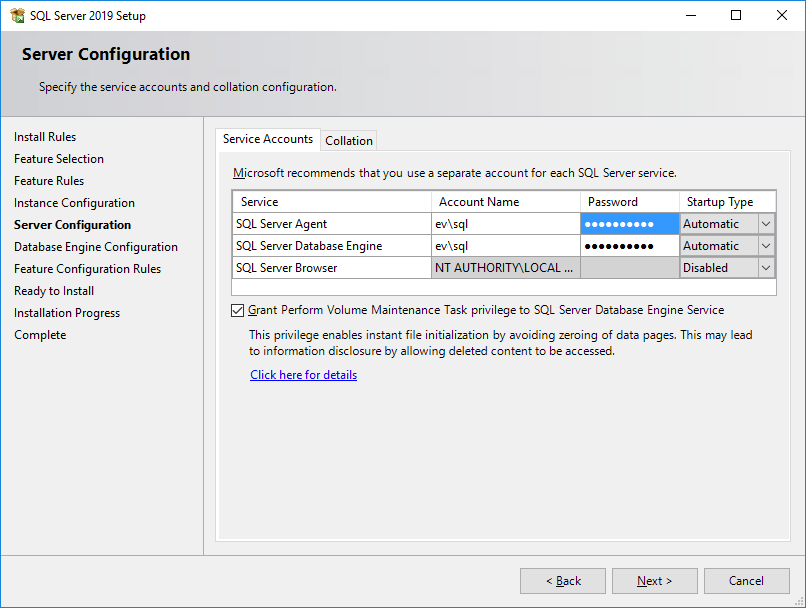Click the Database Engine account name field
This screenshot has height=608, width=806.
coord(506,245)
